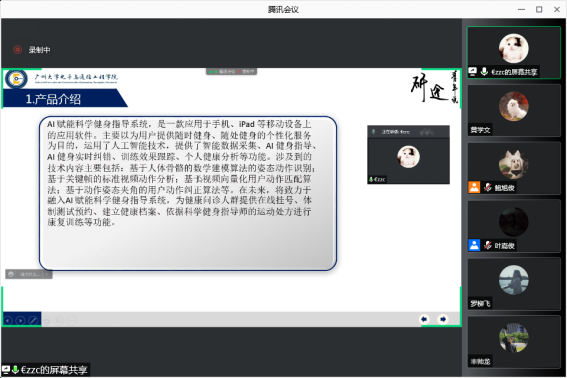Click the see-all-slides icon in slideshow controls
The image size is (567, 378).
point(46,320)
